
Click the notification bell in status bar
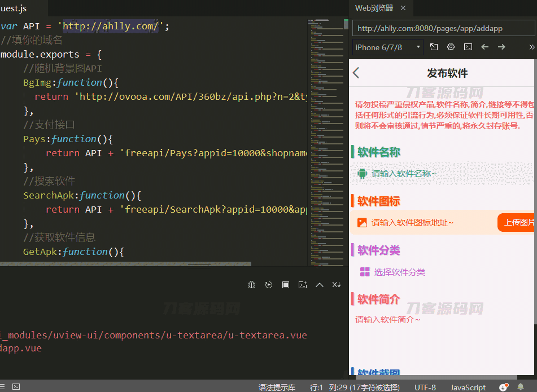coord(521,387)
